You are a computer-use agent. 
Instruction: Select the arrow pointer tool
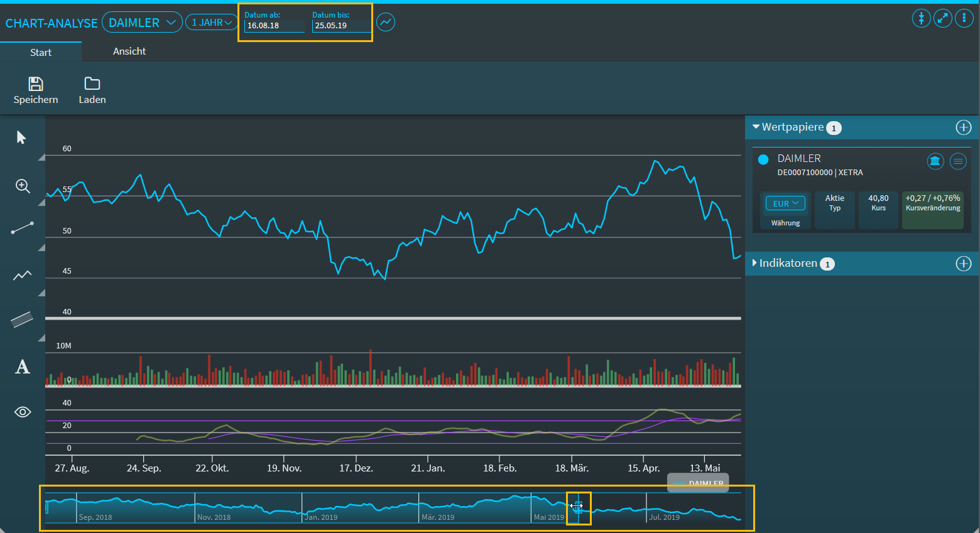(21, 137)
